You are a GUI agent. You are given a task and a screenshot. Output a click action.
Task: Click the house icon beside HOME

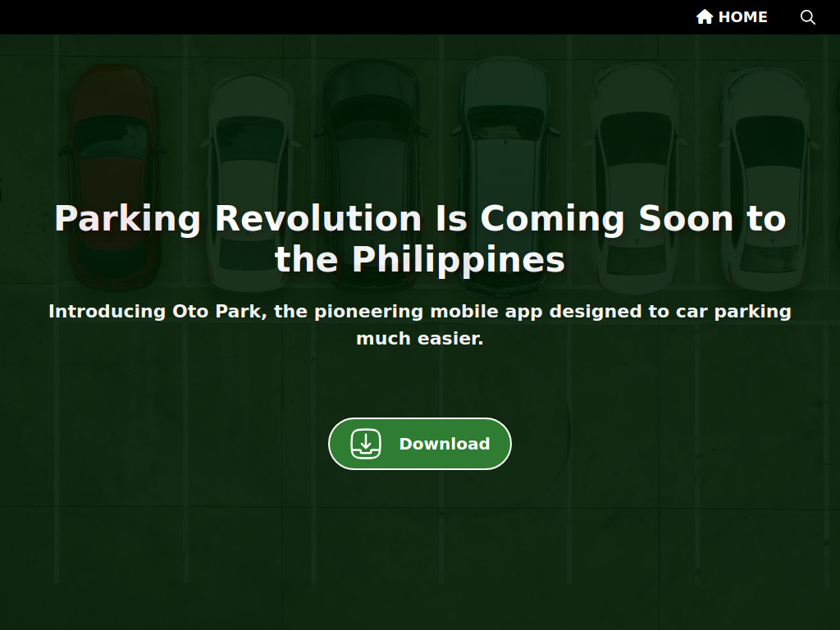[704, 17]
